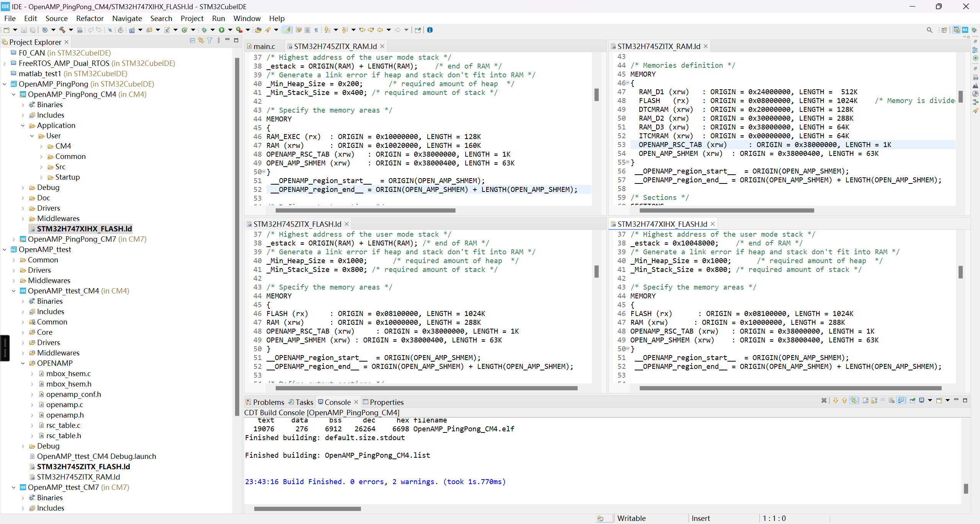Screen dimensions: 980x524
Task: Build the project using the hammer icon
Action: 62,30
